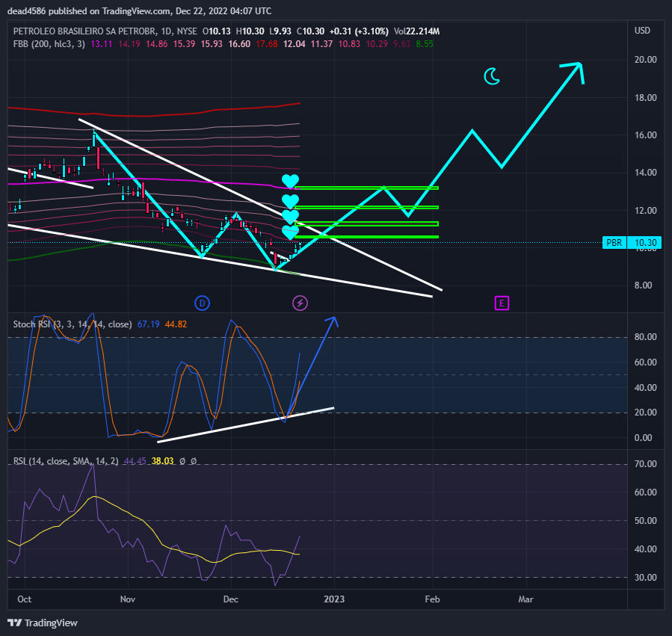672x636 pixels.
Task: Click the Oct label on the time axis
Action: pyautogui.click(x=25, y=599)
